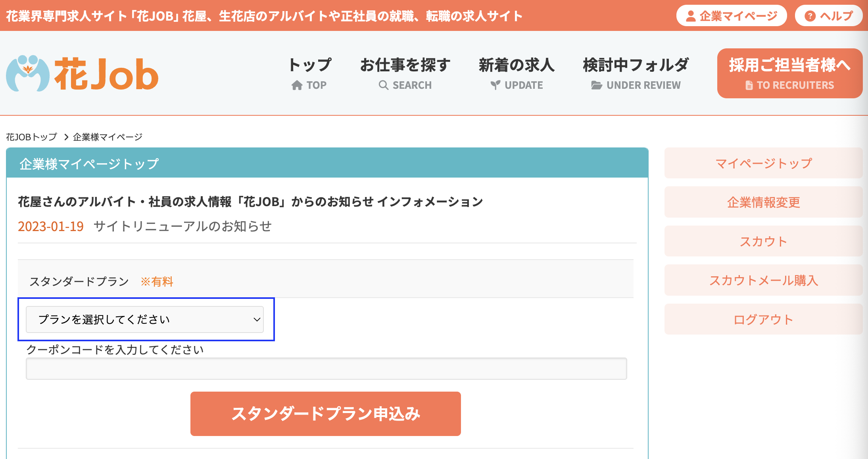This screenshot has height=459, width=868.
Task: Click the TOP home icon
Action: 297,85
